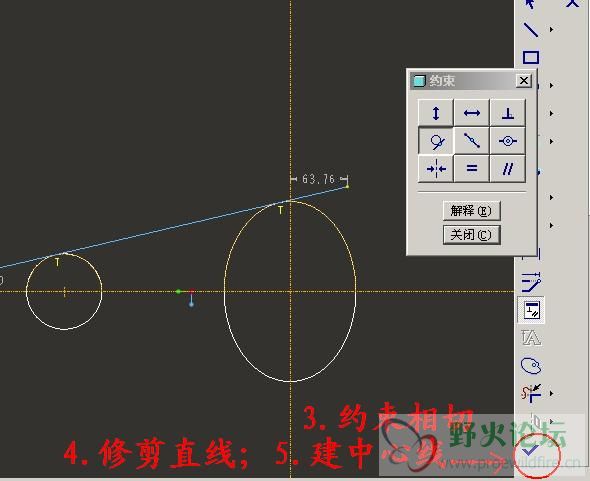Choose the perpendicular constraint icon
590x481 pixels.
pos(508,113)
